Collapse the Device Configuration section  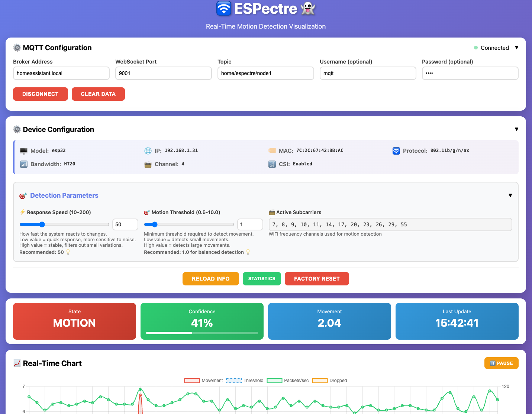(x=517, y=129)
